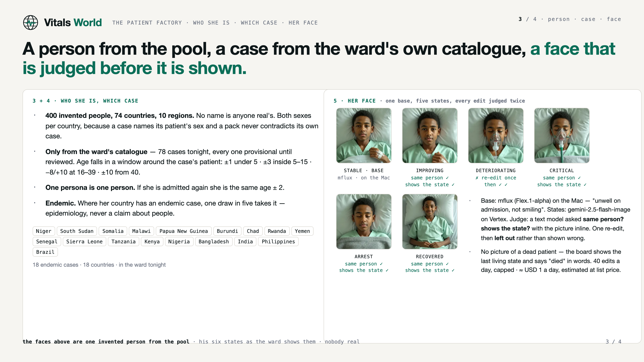The width and height of the screenshot is (644, 362).
Task: Open the ARREST face thumbnail
Action: click(x=364, y=222)
